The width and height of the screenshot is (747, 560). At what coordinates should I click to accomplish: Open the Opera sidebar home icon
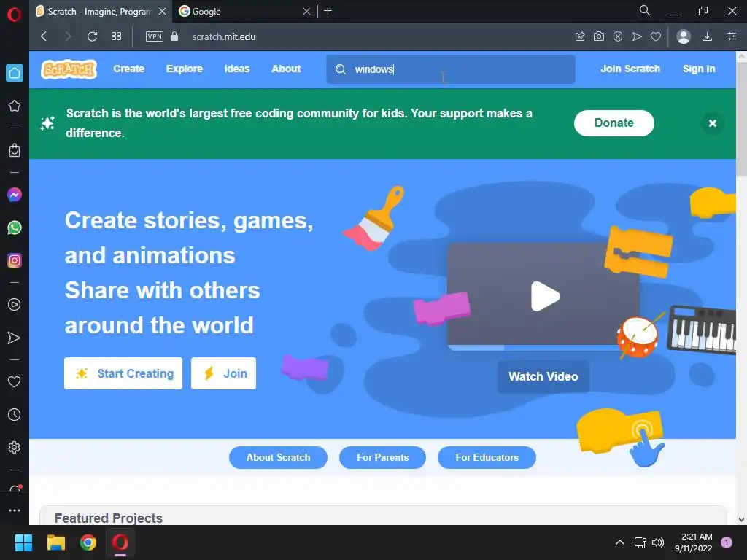(15, 73)
